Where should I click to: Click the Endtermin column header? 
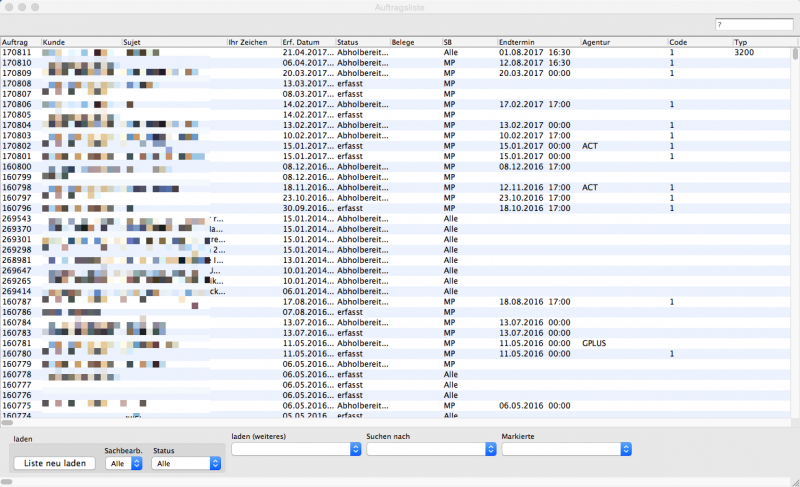[x=537, y=42]
